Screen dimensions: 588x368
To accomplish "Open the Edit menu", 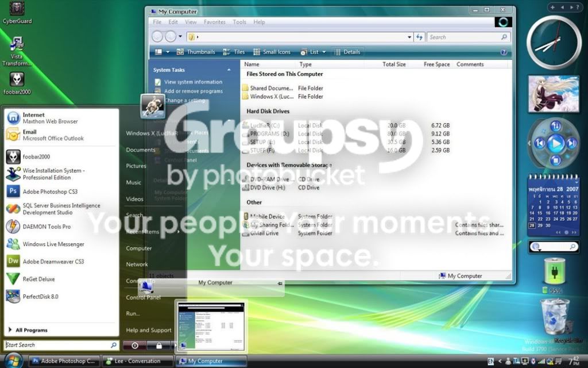I will (x=173, y=22).
